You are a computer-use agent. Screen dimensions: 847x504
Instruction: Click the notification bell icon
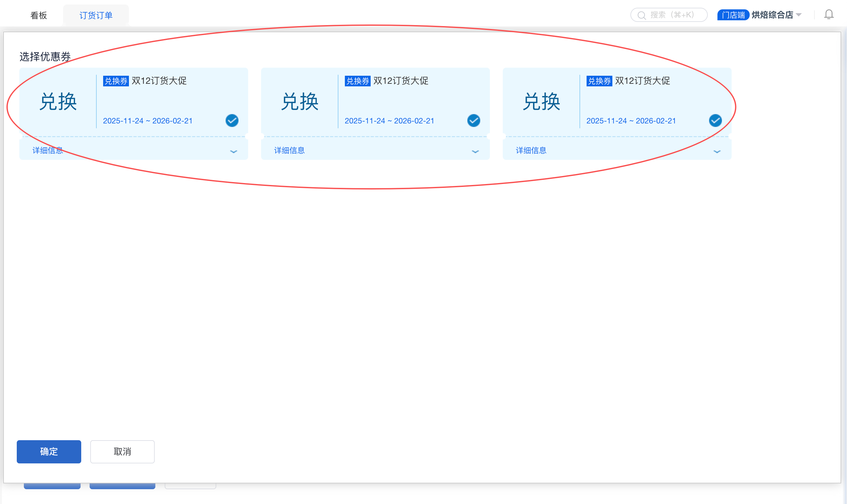[829, 15]
